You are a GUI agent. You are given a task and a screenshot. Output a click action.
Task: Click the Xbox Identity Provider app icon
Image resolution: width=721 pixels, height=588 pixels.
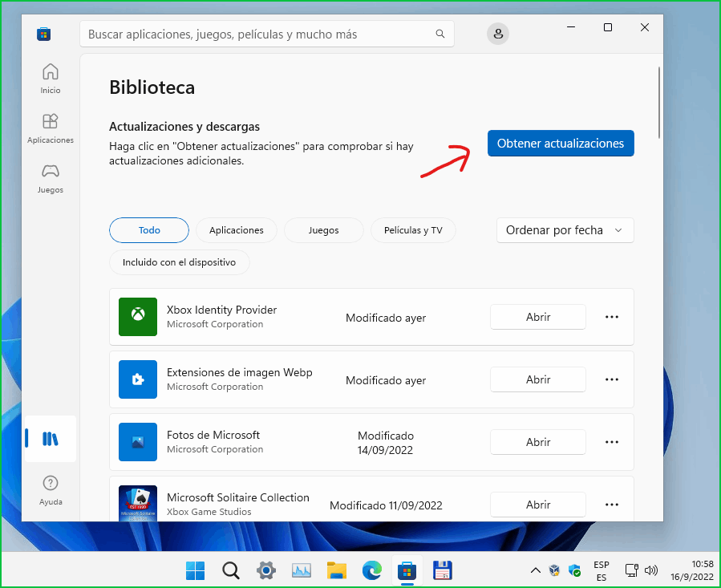pos(138,317)
